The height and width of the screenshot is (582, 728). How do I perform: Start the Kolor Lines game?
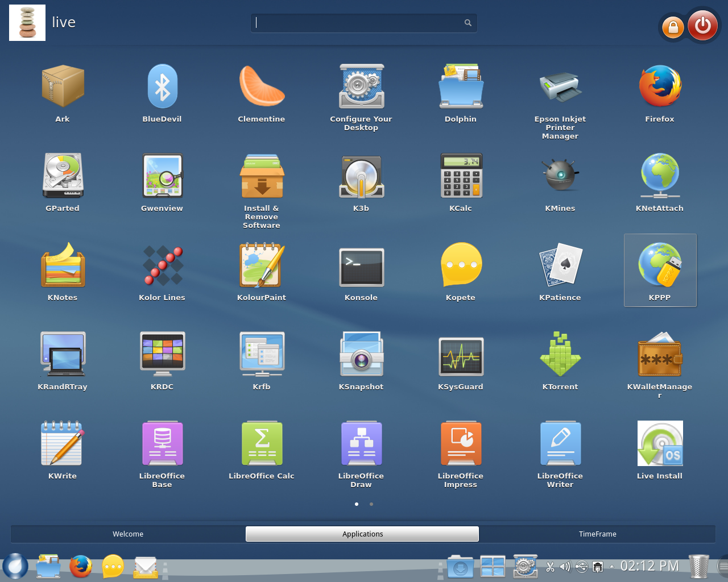162,272
